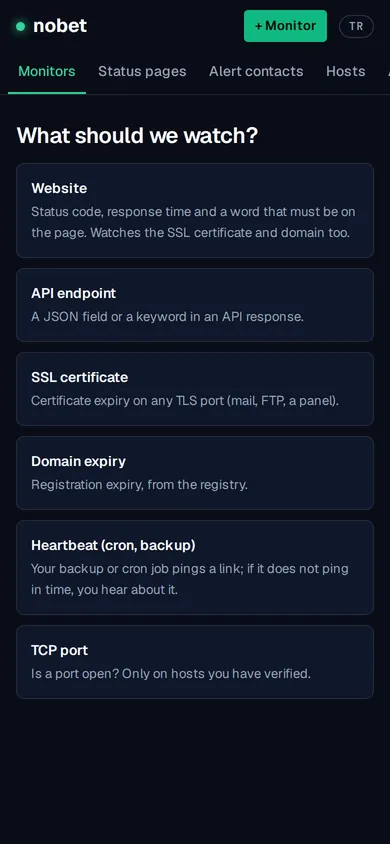
Task: Reveal the cut-off tab after Hosts
Action: click(x=388, y=72)
